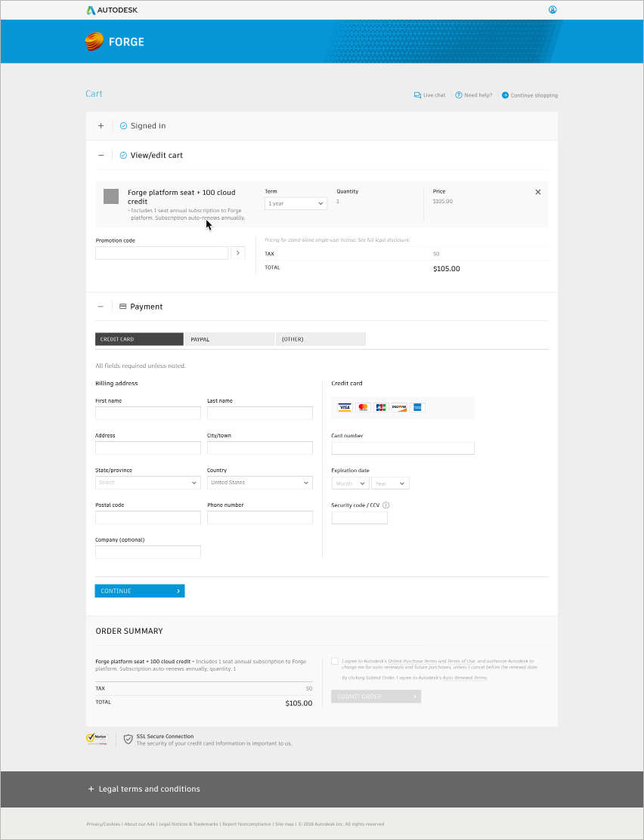Click the City/town input field

point(260,448)
